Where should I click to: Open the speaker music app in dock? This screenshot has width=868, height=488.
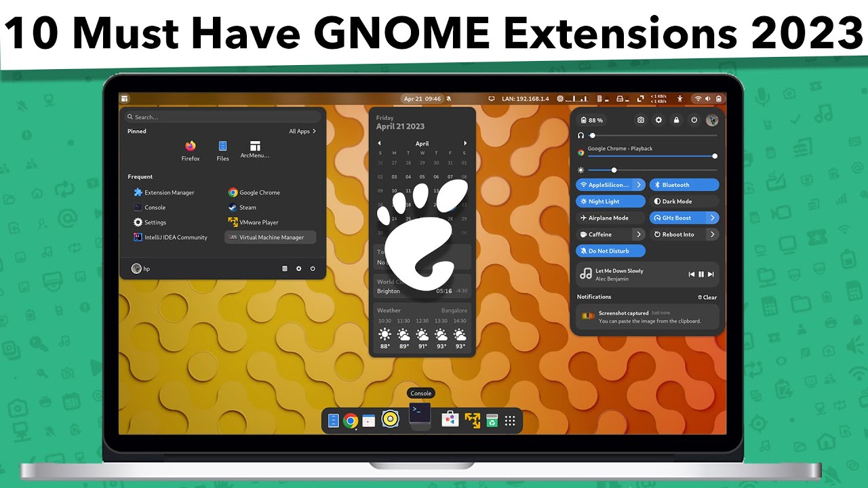[x=390, y=420]
